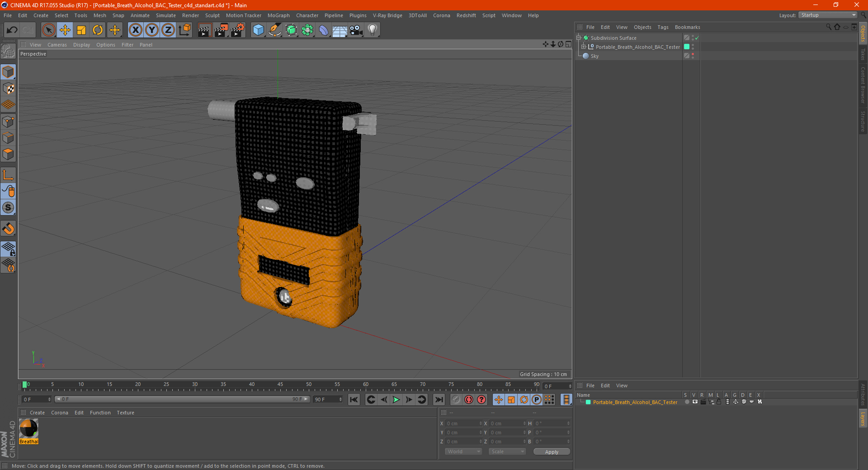Open the vertical Takes tab
This screenshot has height=470, width=868.
(863, 55)
